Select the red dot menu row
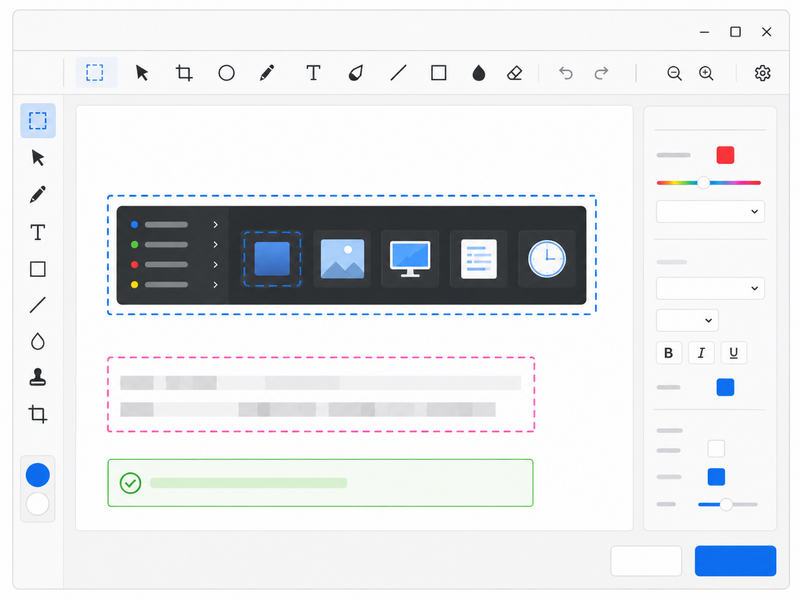This screenshot has height=600, width=800. click(x=174, y=264)
